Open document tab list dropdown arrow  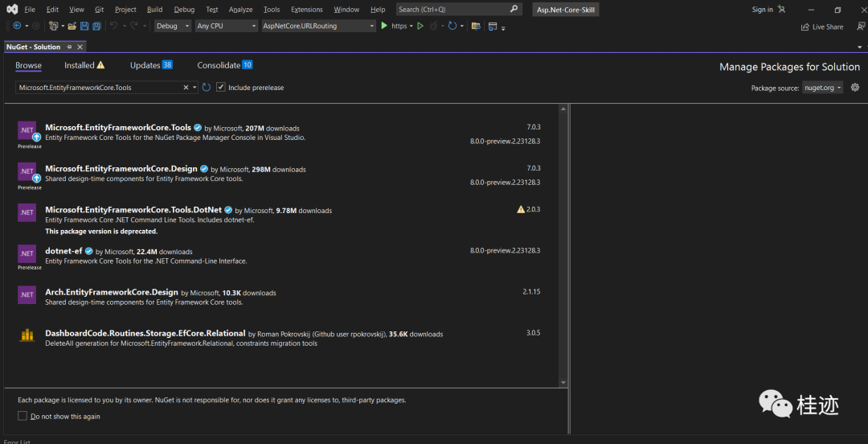tap(860, 47)
